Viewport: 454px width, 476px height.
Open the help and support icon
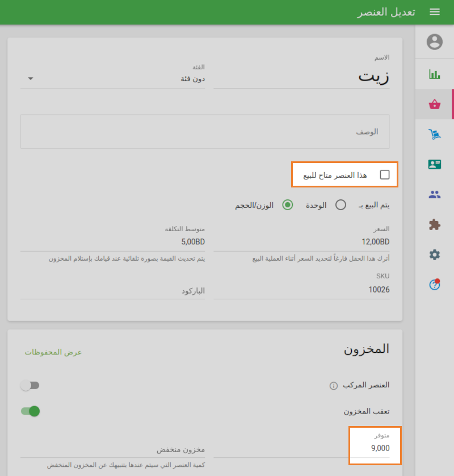click(x=434, y=285)
